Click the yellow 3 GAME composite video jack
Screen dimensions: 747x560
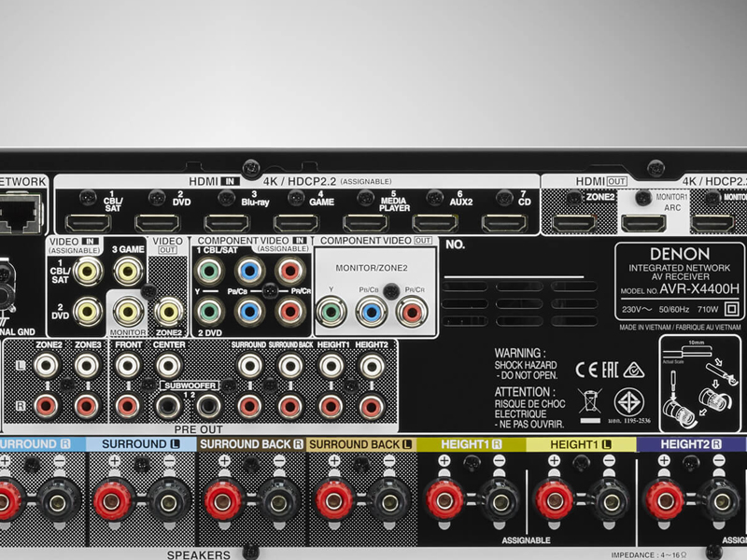(x=128, y=271)
